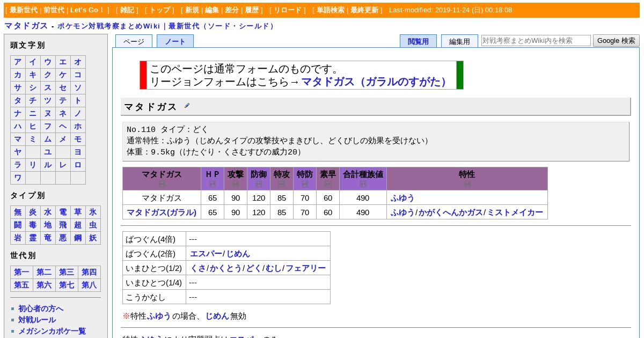Open トップ in top menu bar
The width and height of the screenshot is (644, 338).
tap(159, 10)
